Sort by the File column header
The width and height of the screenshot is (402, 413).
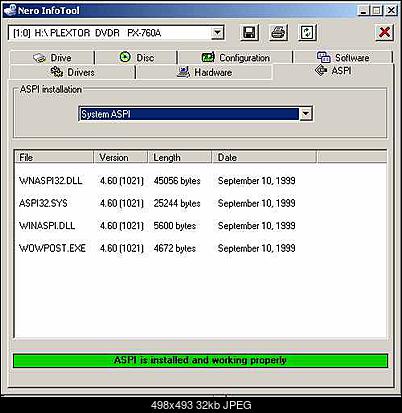coord(54,157)
